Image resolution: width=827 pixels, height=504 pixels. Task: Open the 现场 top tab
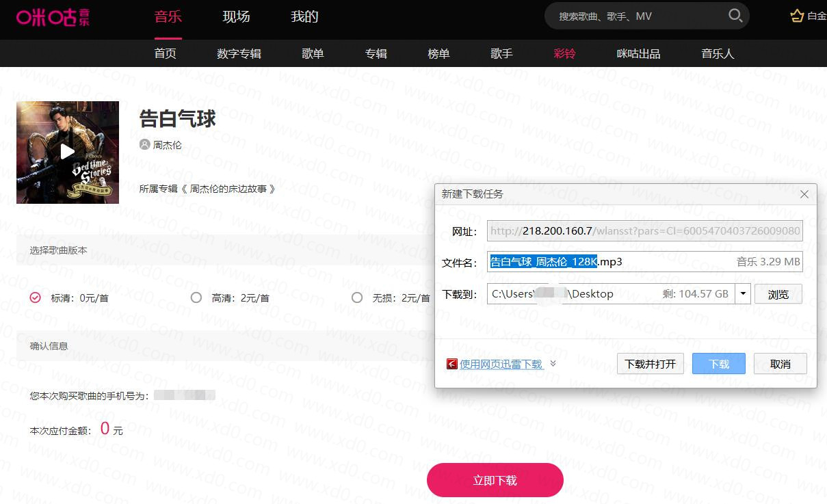click(237, 16)
